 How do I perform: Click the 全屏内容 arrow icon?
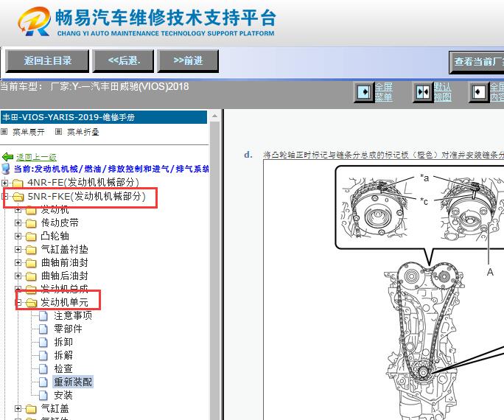[479, 92]
